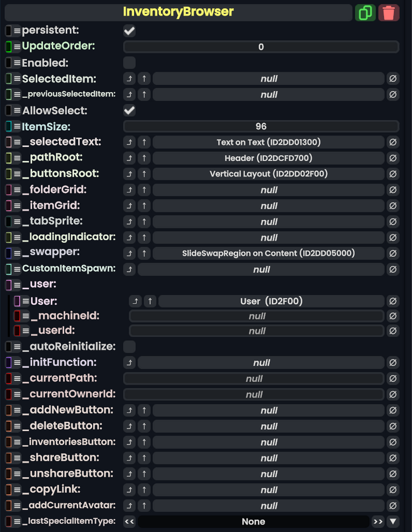The image size is (412, 532).
Task: Click the up arrow next to SelectedItem
Action: tap(143, 79)
